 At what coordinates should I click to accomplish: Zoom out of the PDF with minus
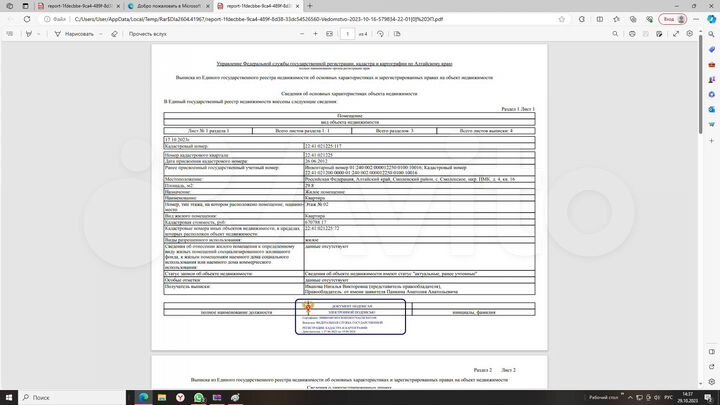(302, 34)
